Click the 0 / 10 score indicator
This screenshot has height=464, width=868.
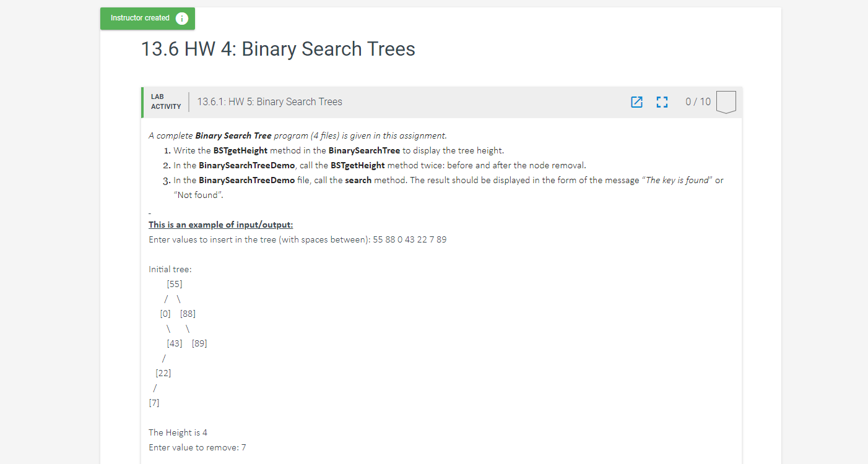tap(697, 101)
